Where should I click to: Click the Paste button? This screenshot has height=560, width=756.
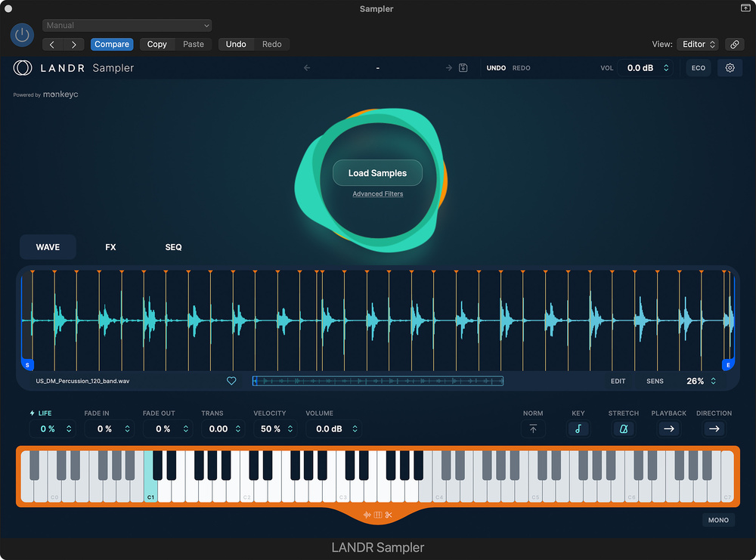194,45
